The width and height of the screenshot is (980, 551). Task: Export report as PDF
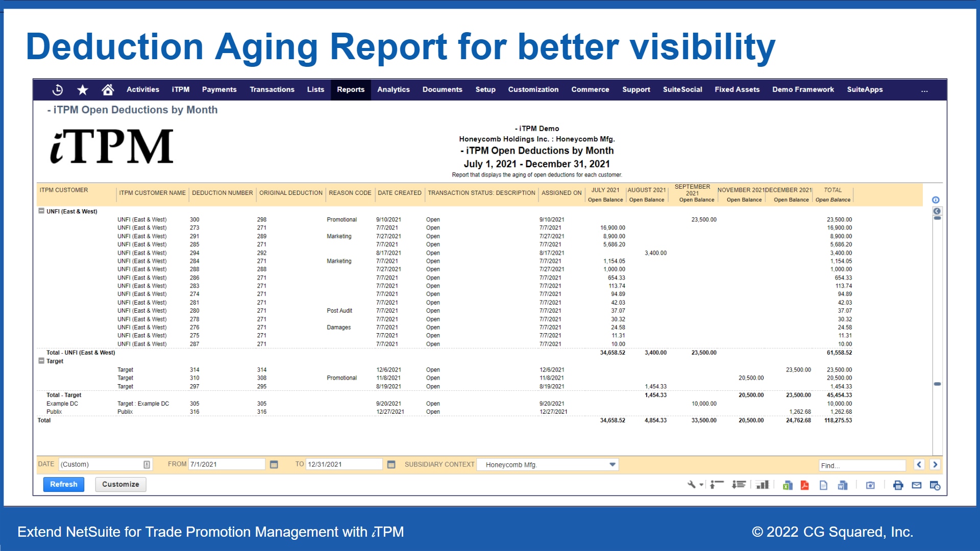point(805,485)
